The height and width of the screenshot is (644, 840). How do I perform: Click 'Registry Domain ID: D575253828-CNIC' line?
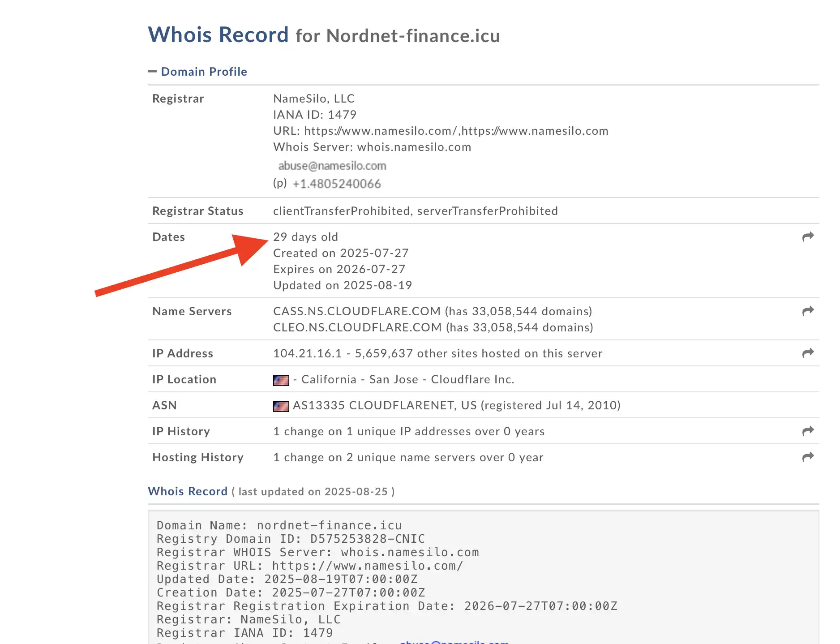291,539
